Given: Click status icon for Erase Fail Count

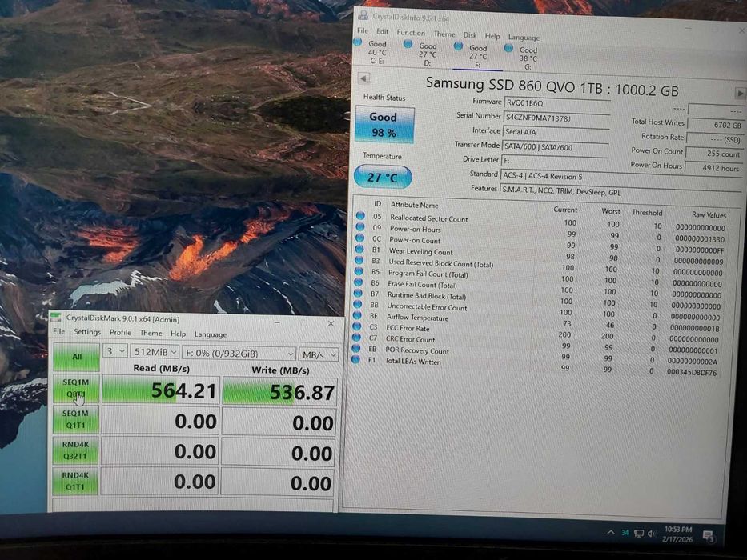Looking at the screenshot, I should [x=358, y=282].
